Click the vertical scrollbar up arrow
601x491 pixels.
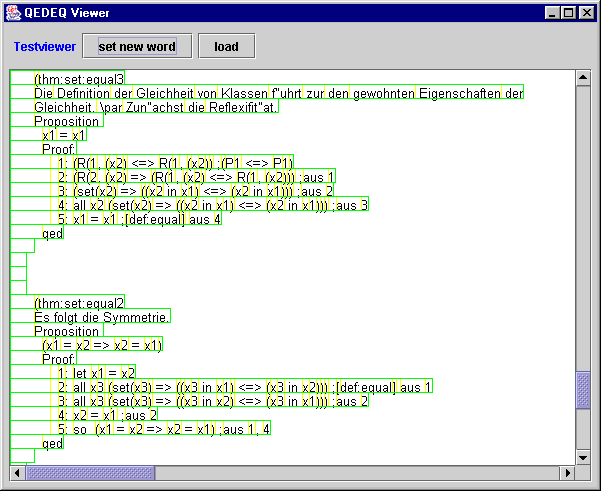[584, 77]
